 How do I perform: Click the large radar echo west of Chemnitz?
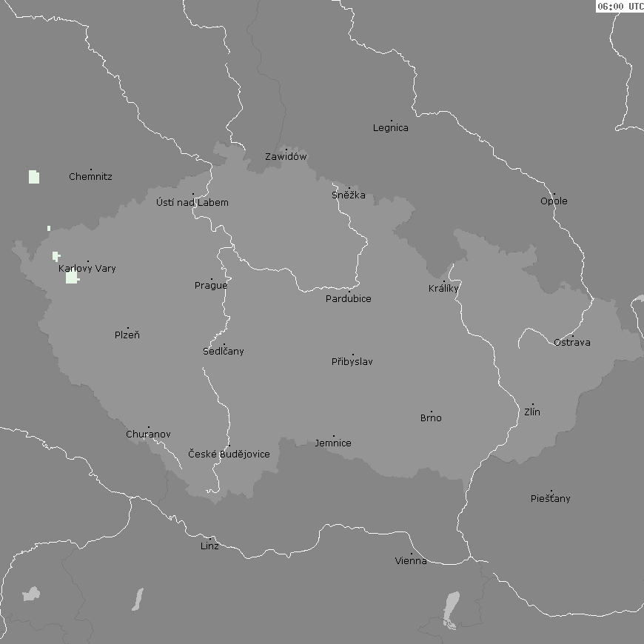(x=34, y=176)
